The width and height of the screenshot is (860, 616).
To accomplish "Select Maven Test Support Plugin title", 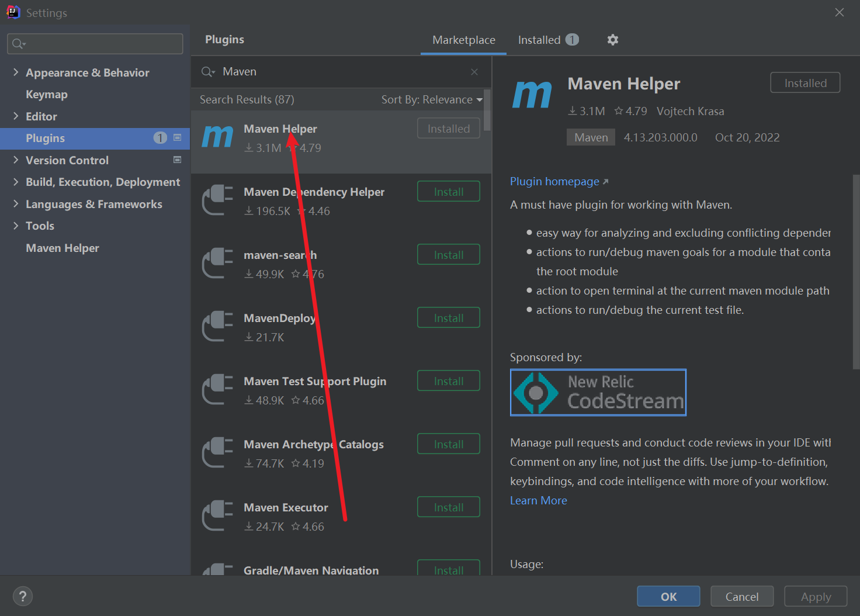I will click(315, 381).
